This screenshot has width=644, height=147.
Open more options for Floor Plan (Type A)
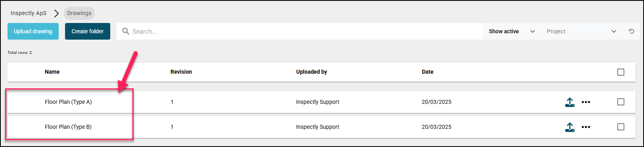click(x=586, y=102)
